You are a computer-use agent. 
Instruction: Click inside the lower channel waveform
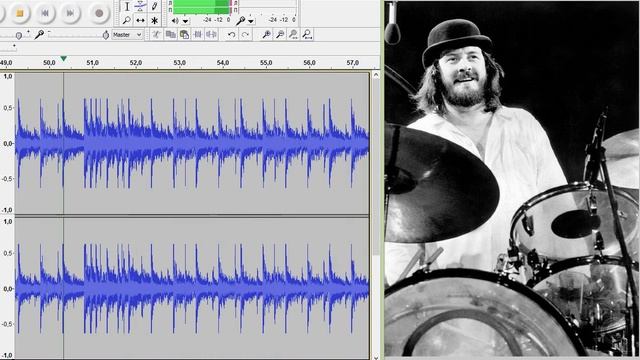click(192, 288)
